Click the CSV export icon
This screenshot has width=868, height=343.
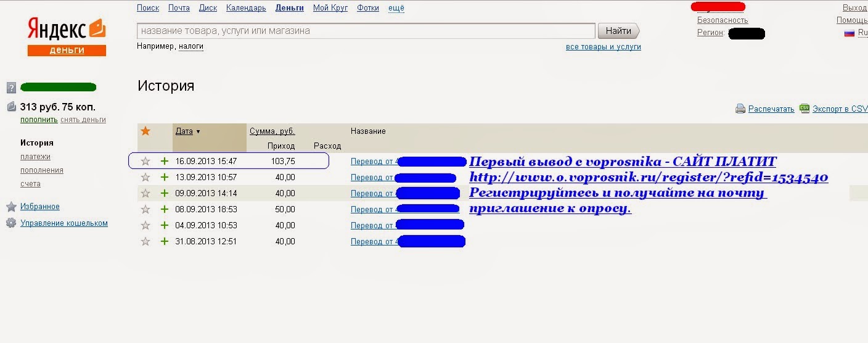(x=804, y=109)
